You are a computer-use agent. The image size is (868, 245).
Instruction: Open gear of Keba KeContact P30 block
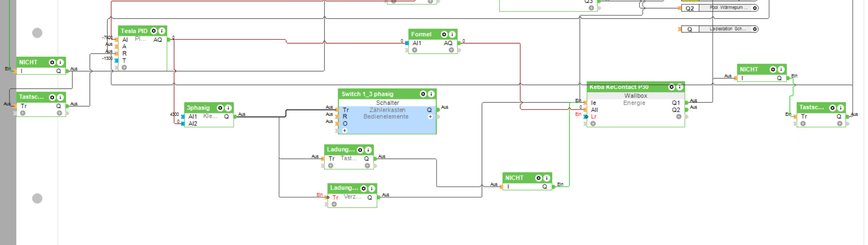coord(672,87)
